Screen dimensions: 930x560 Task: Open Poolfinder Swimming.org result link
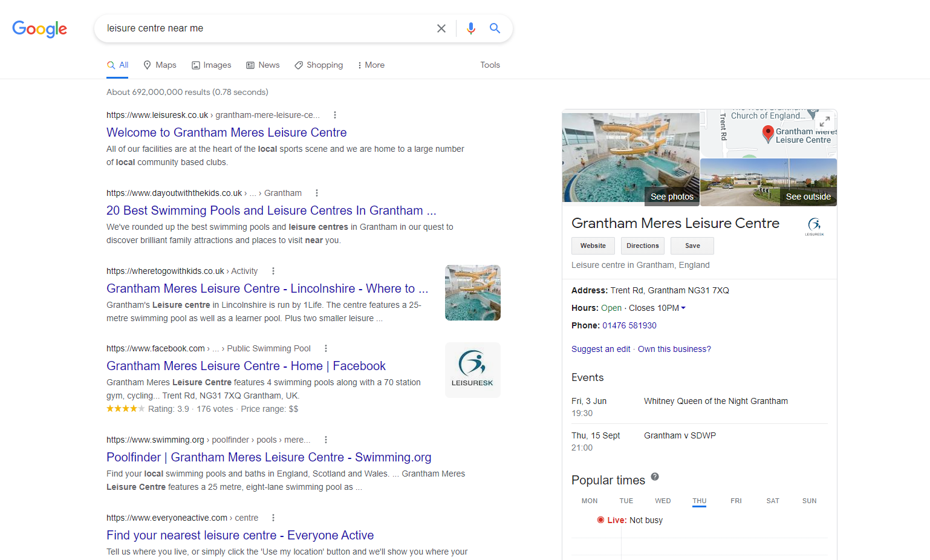(x=269, y=457)
